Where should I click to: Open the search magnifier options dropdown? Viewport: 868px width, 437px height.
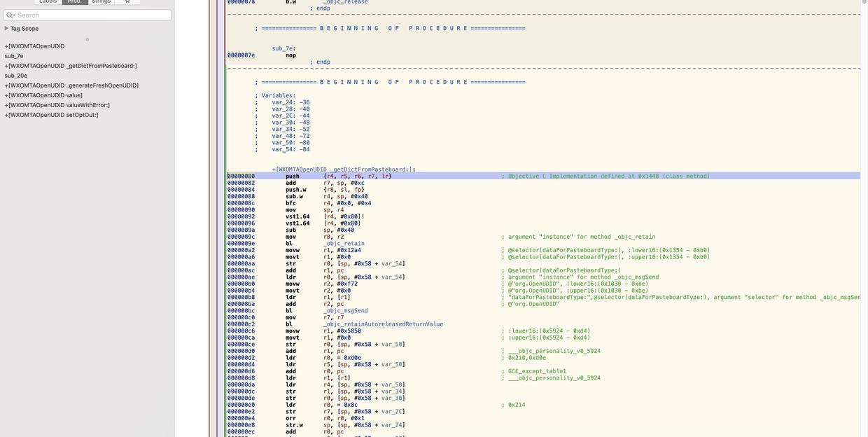point(10,15)
